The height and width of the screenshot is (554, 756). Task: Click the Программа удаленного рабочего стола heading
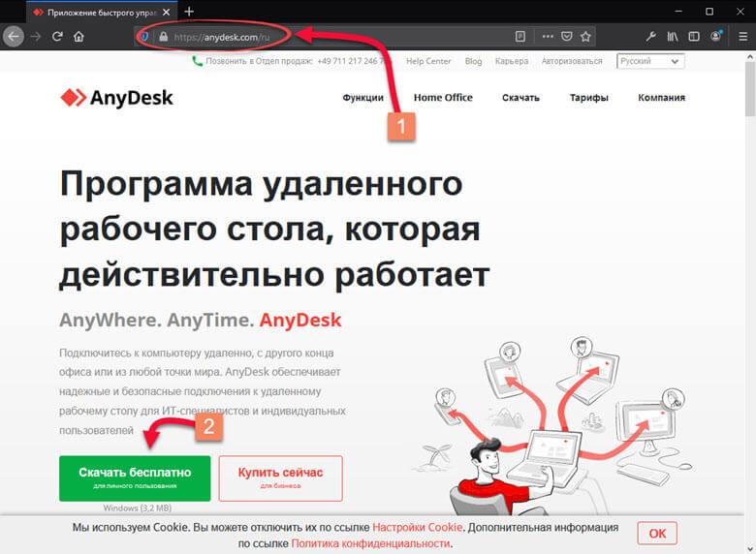274,230
